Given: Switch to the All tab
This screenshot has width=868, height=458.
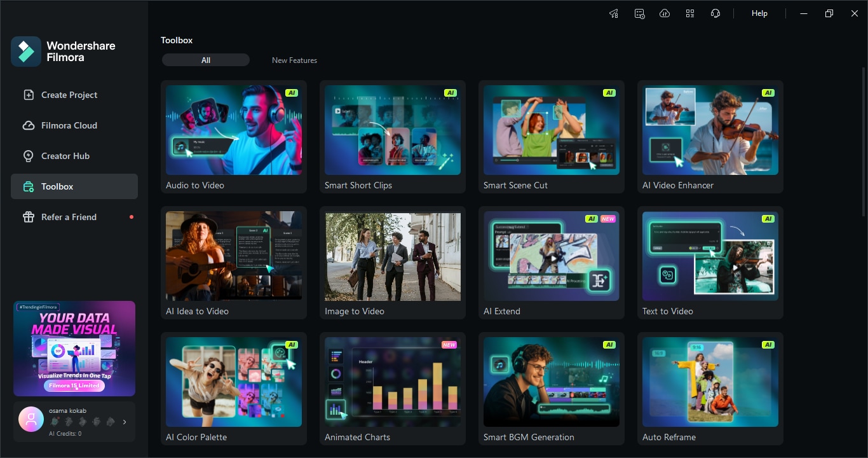Looking at the screenshot, I should [x=206, y=60].
